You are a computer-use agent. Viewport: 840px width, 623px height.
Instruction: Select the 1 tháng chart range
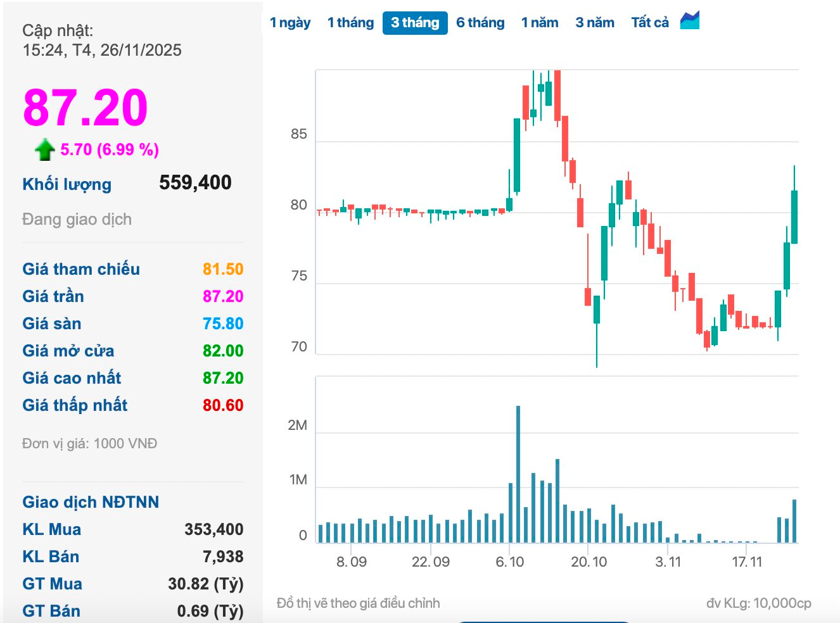[350, 23]
